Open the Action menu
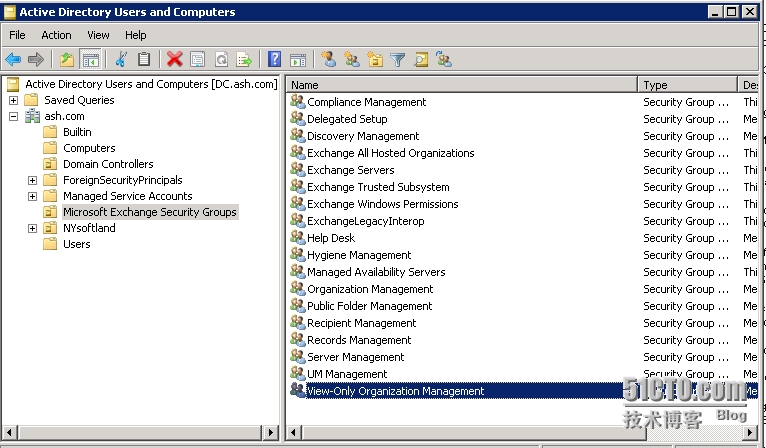This screenshot has width=766, height=448. (x=56, y=35)
